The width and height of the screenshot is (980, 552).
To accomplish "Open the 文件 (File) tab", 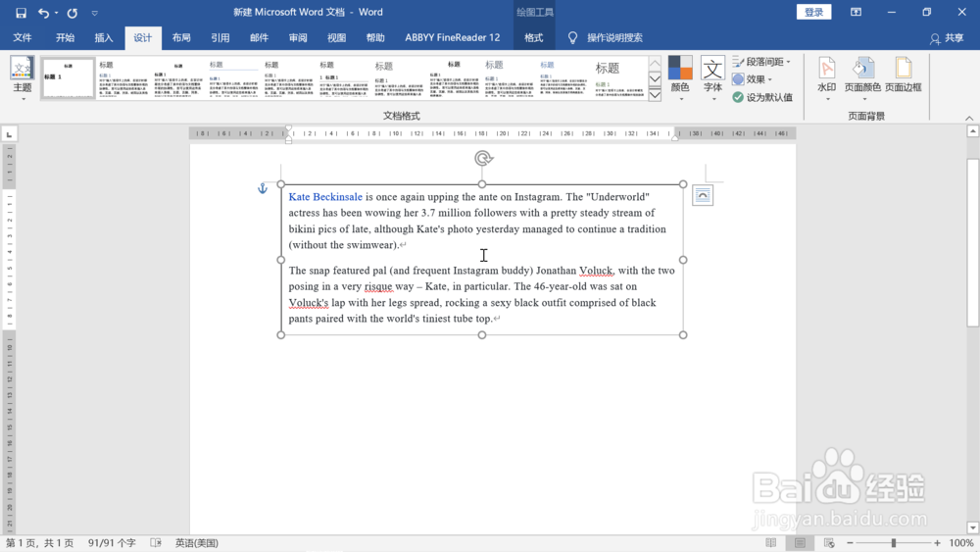I will (23, 37).
